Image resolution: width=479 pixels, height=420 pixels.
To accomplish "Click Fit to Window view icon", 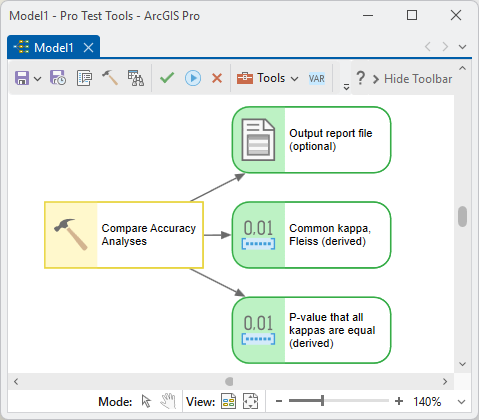I will (250, 401).
